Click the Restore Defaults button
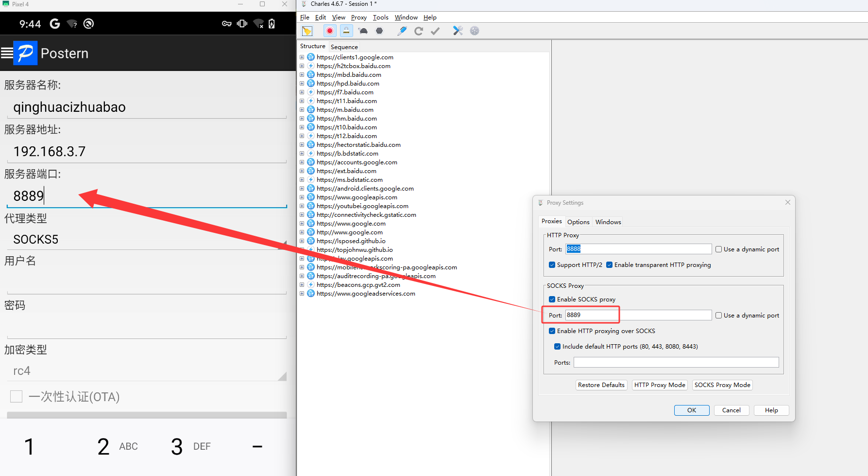The height and width of the screenshot is (476, 868). click(601, 385)
